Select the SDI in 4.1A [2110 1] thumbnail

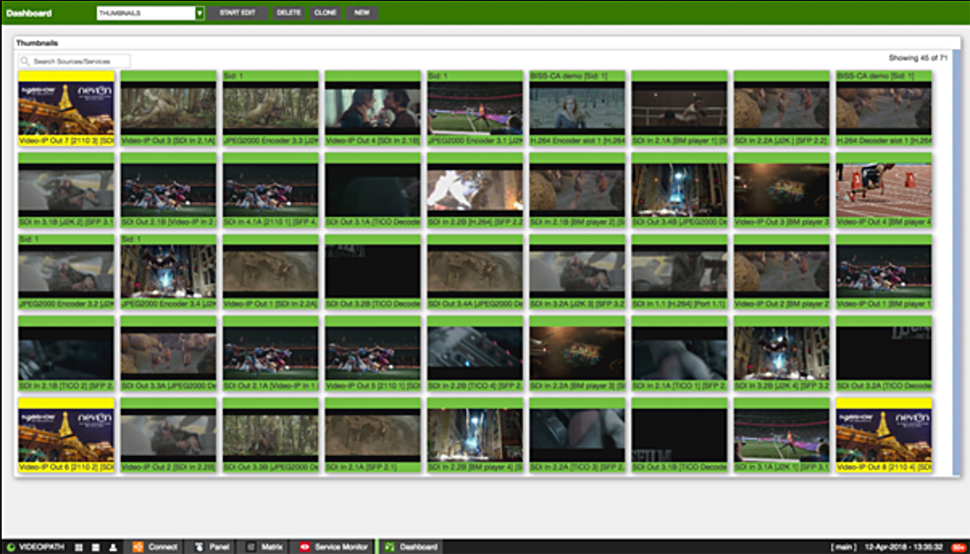tap(270, 190)
